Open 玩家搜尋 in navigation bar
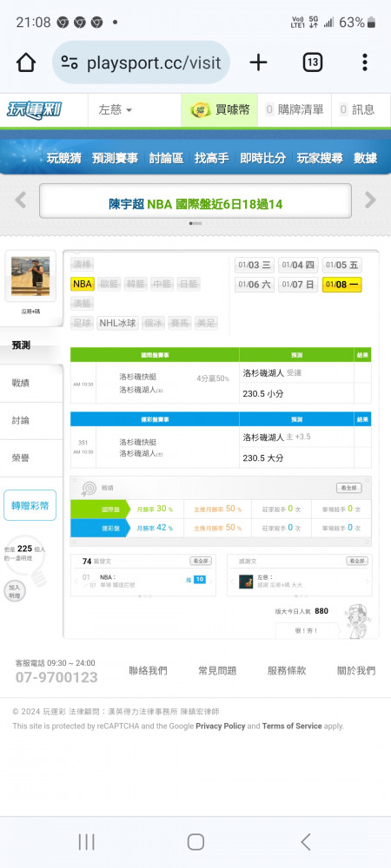Screen dimensions: 391x868 (320, 158)
